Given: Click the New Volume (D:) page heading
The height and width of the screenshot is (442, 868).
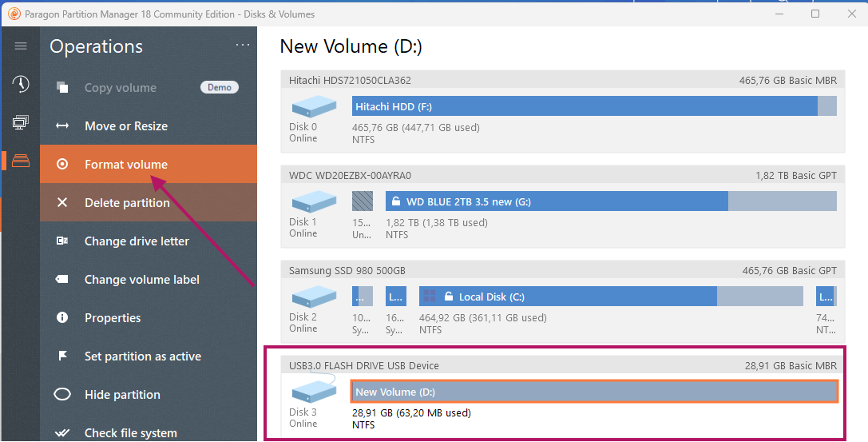Looking at the screenshot, I should pos(351,46).
